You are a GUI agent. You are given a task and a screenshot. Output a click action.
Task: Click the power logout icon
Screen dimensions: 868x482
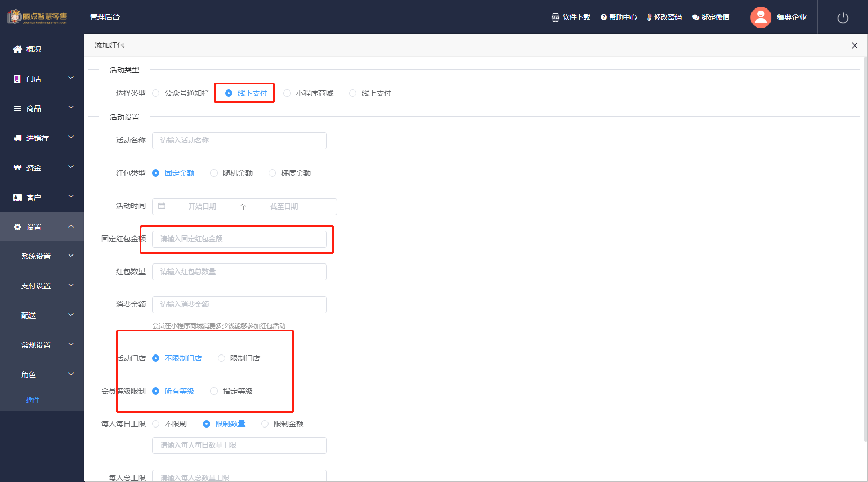click(843, 18)
